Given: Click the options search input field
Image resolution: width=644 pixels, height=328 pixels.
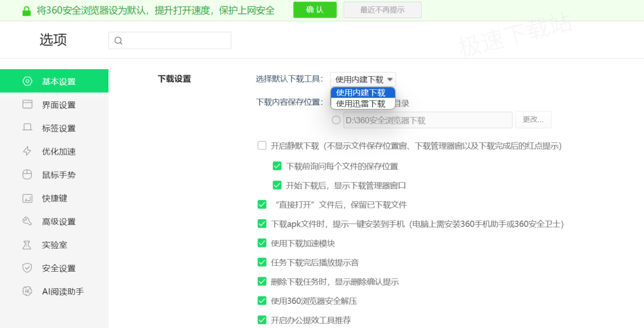Looking at the screenshot, I should [x=170, y=41].
